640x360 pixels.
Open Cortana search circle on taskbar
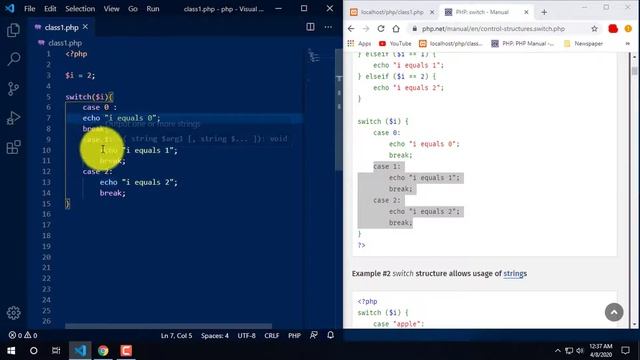[x=33, y=351]
